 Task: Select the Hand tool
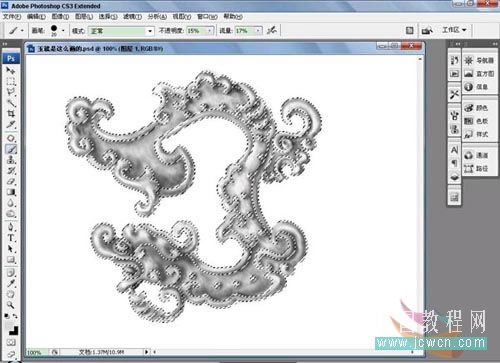[11, 294]
